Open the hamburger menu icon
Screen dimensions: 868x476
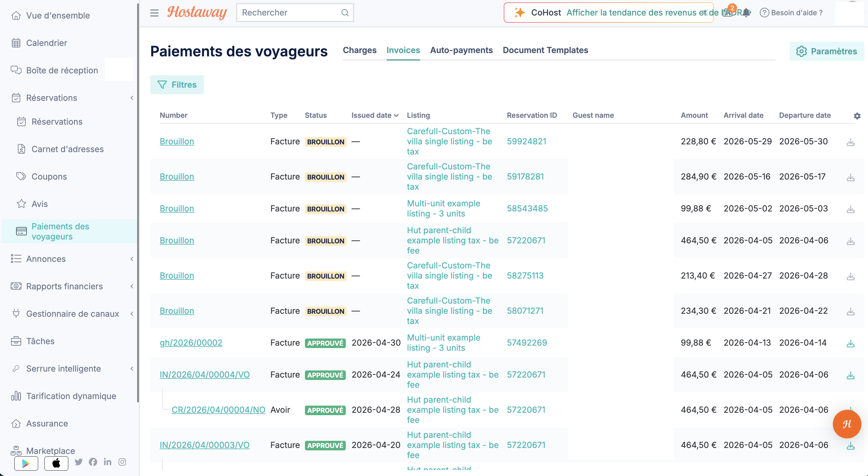pyautogui.click(x=154, y=13)
